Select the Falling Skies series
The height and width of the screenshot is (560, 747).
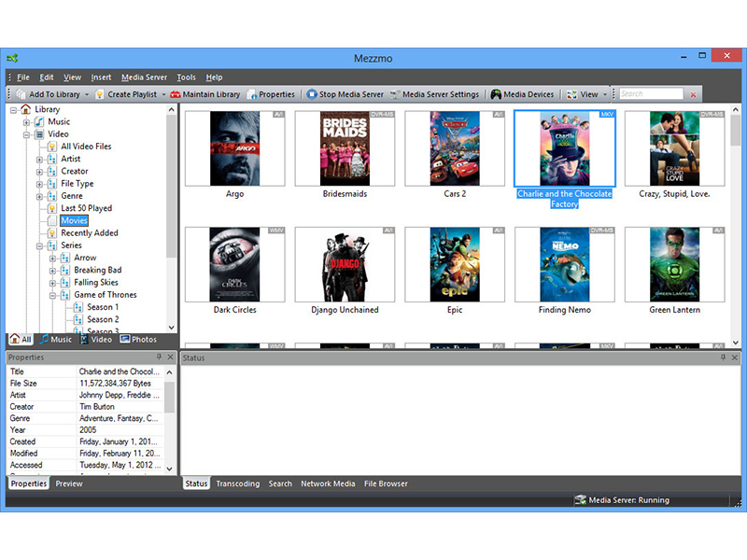tap(96, 283)
